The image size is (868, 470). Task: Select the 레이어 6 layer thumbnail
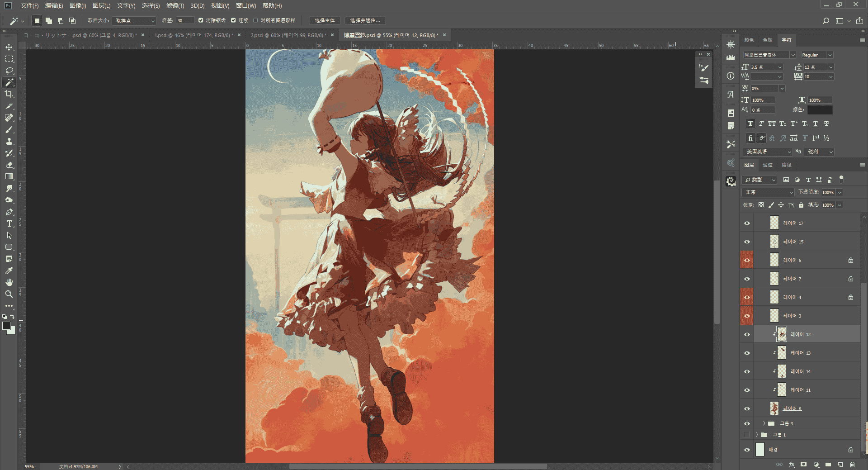coord(774,408)
